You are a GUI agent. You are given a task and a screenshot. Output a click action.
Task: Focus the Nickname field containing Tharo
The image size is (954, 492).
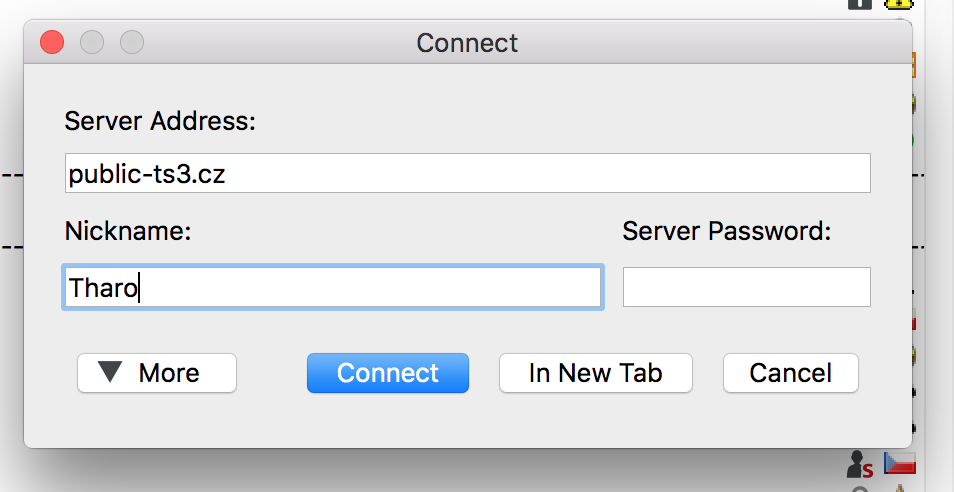coord(333,287)
